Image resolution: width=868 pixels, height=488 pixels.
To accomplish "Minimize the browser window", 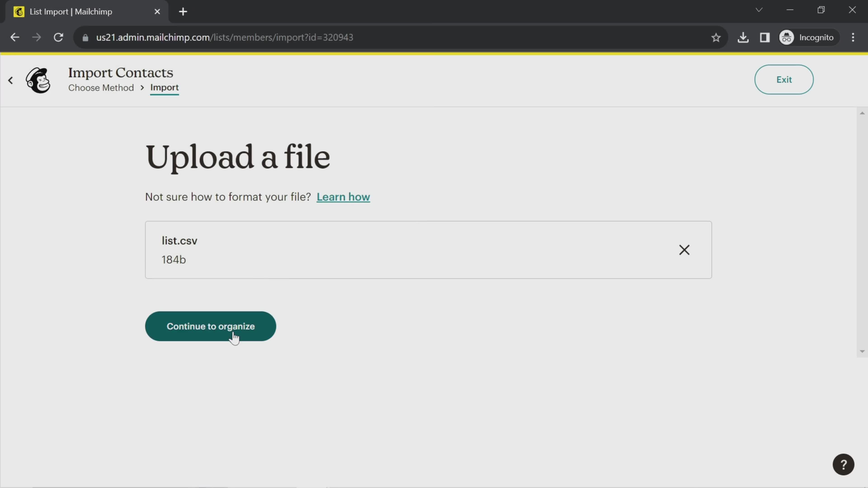I will pos(790,10).
